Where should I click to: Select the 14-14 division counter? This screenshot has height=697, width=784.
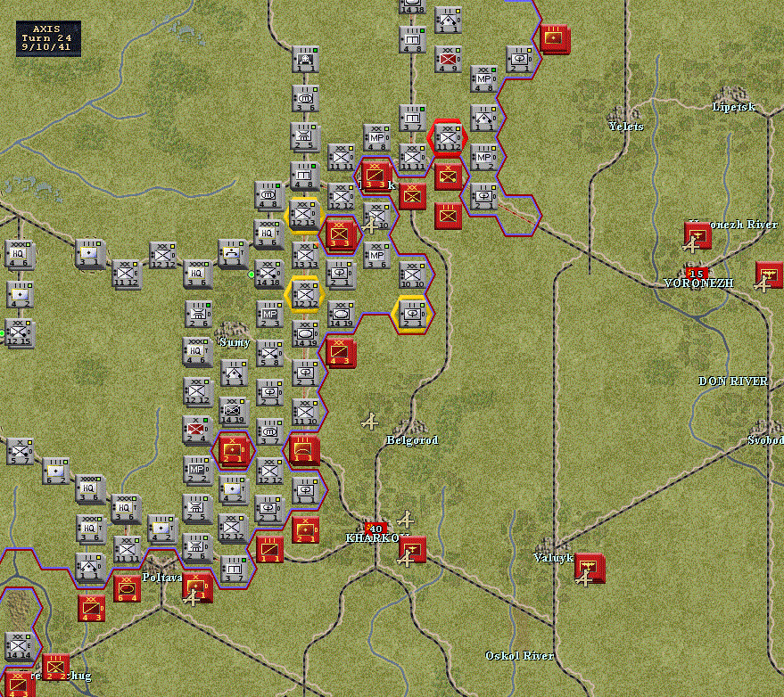(19, 646)
